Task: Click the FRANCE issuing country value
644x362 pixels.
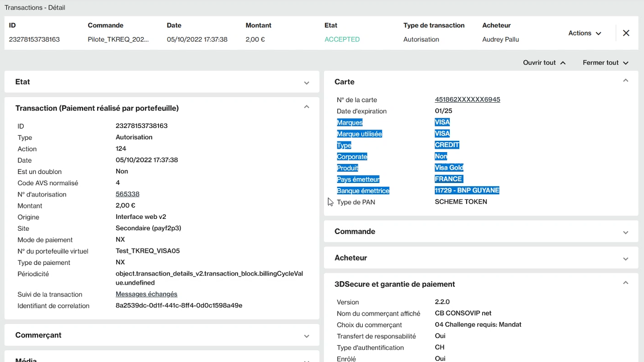Action: (x=449, y=179)
